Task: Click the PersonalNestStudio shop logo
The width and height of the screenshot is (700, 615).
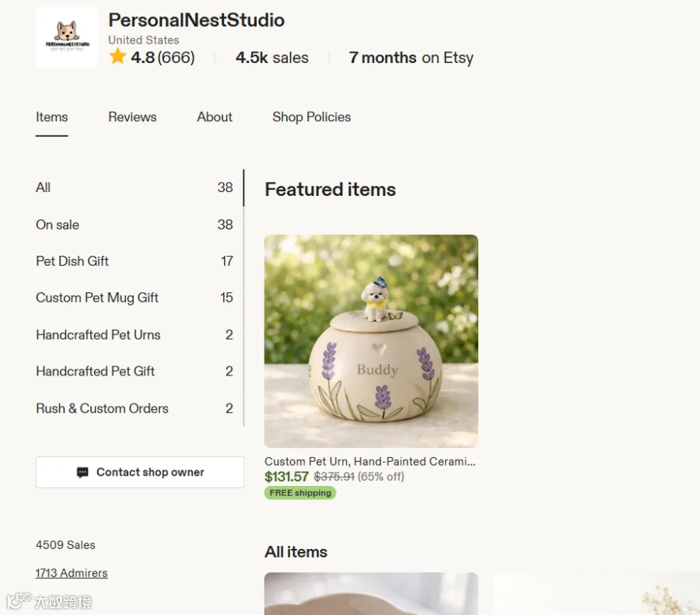Action: coord(67,38)
